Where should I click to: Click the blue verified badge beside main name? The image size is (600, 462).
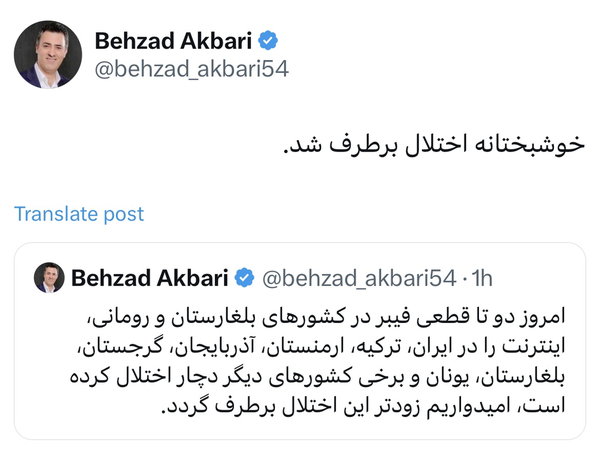click(x=269, y=40)
